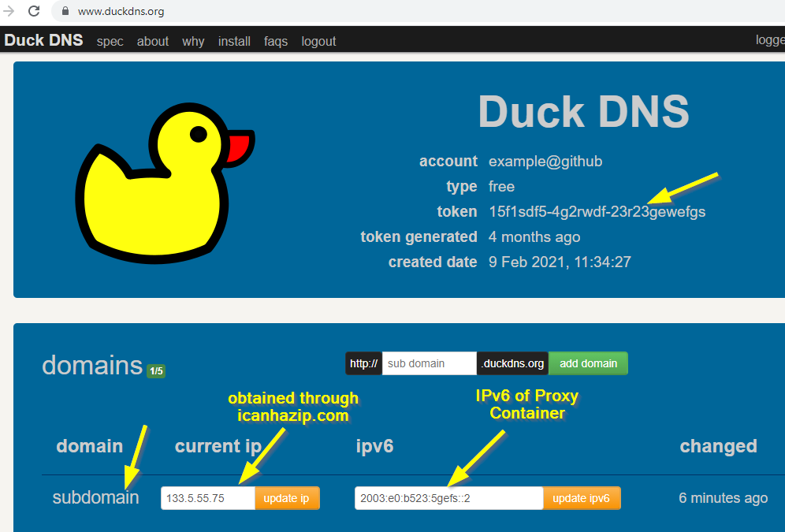Click the browser forward arrow
785x532 pixels.
(9, 10)
